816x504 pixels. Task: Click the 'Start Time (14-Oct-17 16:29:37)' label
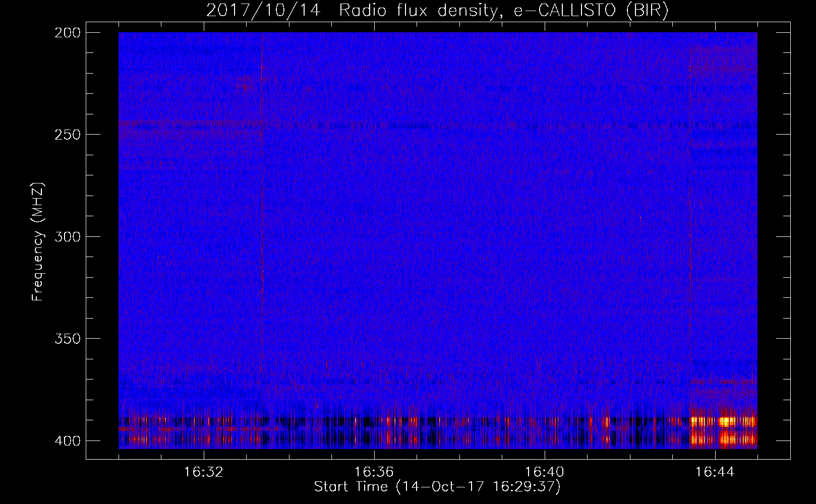coord(437,487)
